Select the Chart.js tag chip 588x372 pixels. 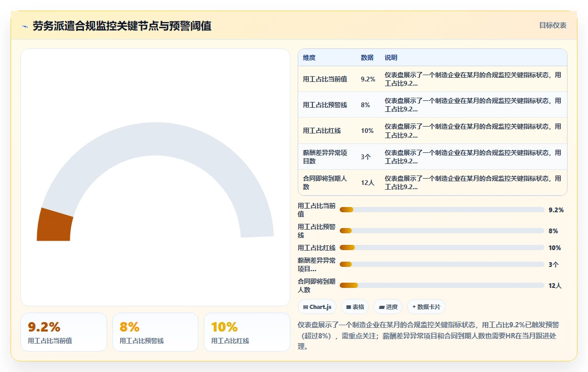[x=317, y=307]
